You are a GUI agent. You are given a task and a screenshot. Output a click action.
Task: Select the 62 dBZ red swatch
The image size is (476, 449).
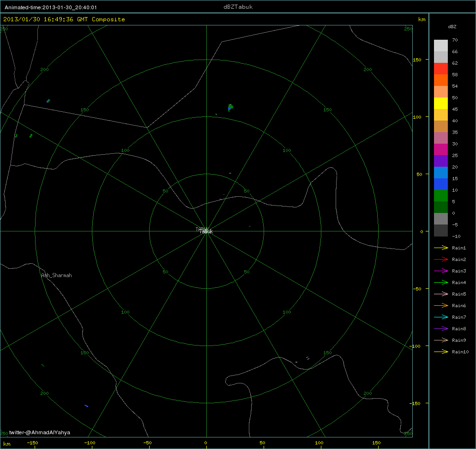(441, 69)
